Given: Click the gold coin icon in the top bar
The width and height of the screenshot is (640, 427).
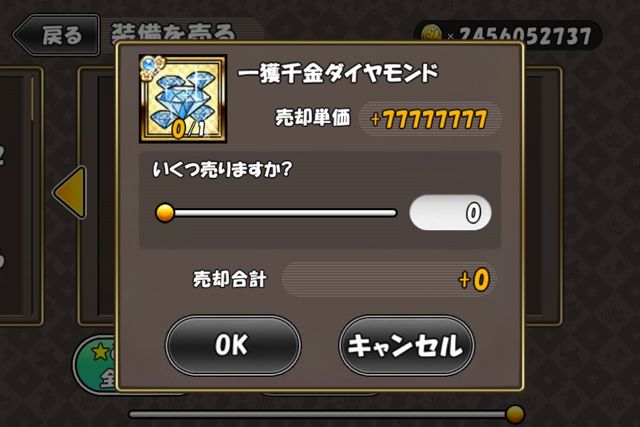Looking at the screenshot, I should point(431,34).
